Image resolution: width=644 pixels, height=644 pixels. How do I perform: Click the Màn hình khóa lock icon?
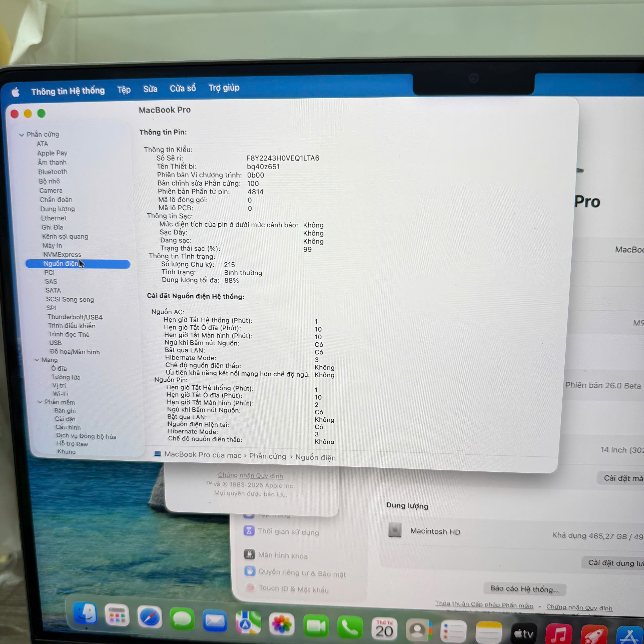249,554
